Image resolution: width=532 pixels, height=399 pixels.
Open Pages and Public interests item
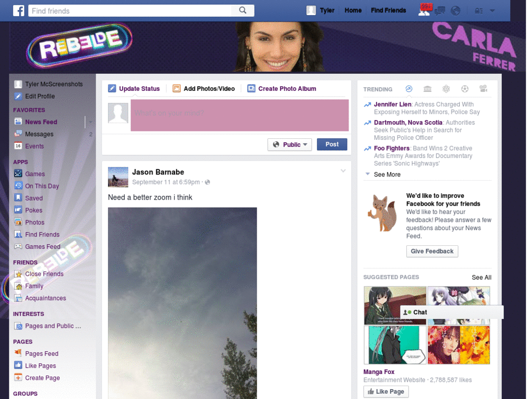pos(53,326)
